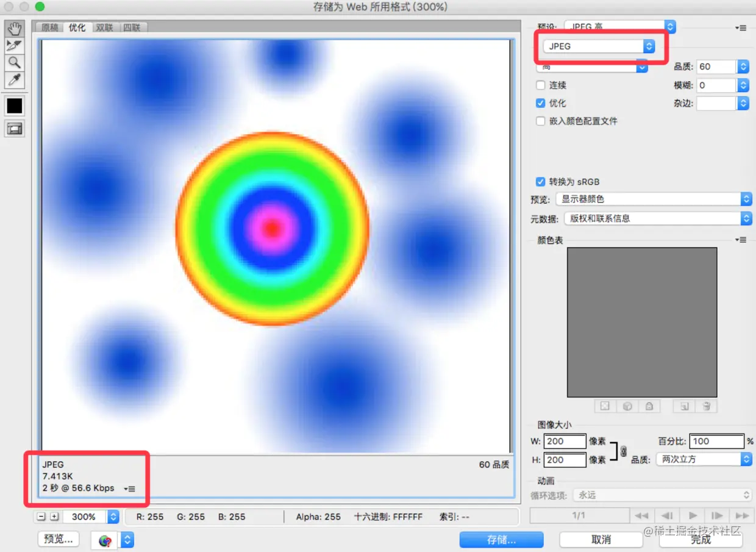
Task: Switch to the 原稿 tab
Action: click(49, 27)
